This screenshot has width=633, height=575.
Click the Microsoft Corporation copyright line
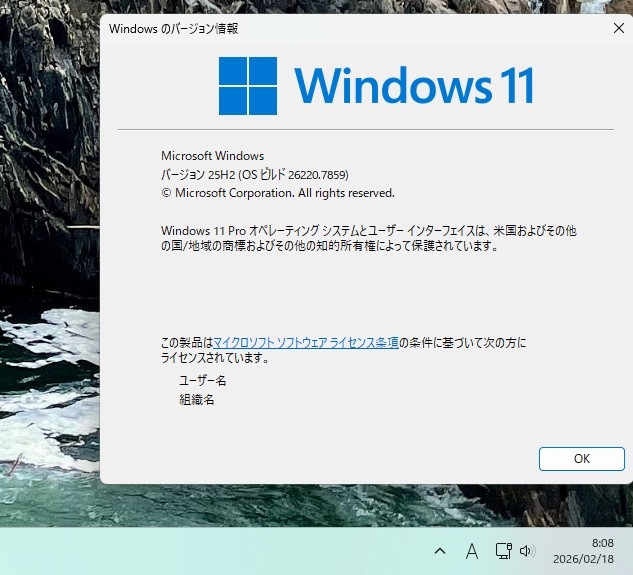click(x=278, y=193)
